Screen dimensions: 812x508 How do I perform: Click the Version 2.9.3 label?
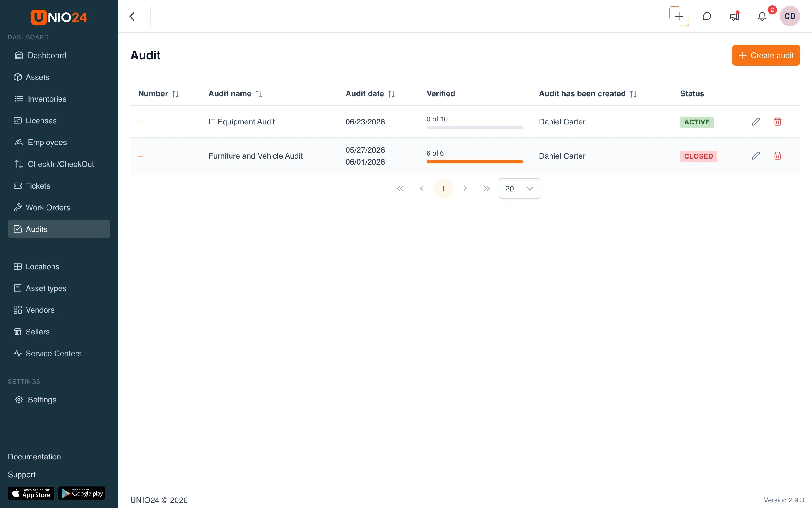click(784, 500)
